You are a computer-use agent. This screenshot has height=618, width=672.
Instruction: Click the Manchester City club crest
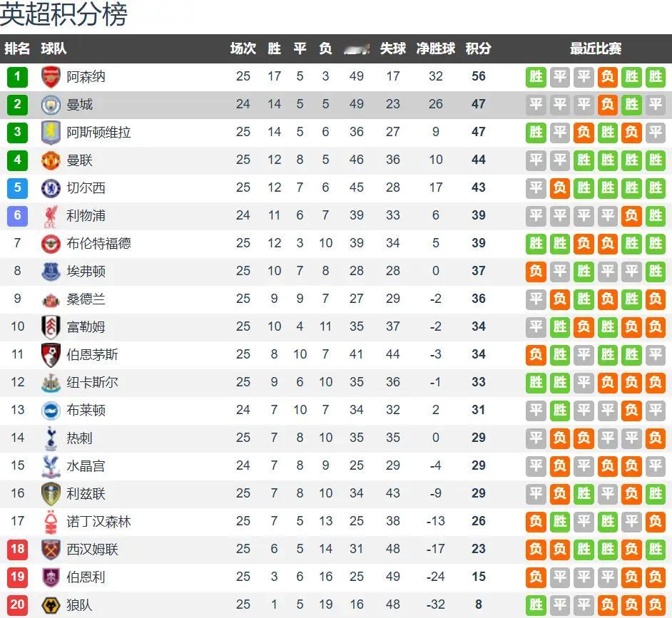tap(51, 105)
